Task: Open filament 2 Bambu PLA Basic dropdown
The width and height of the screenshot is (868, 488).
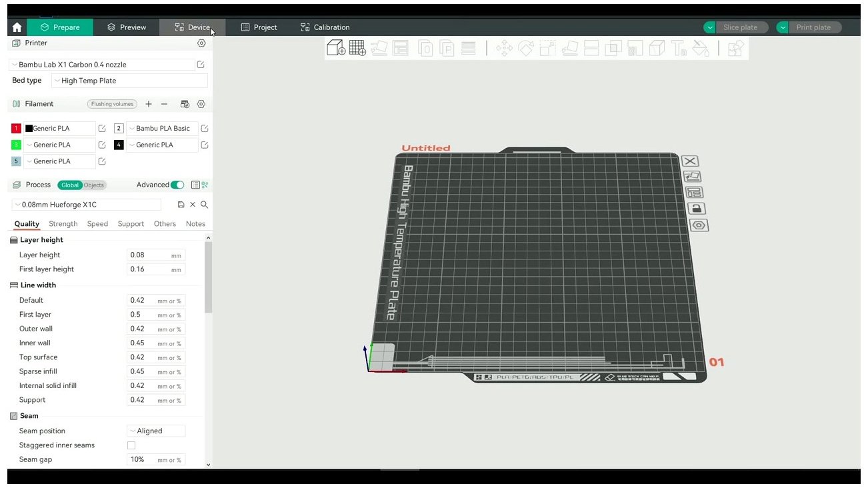Action: 162,128
